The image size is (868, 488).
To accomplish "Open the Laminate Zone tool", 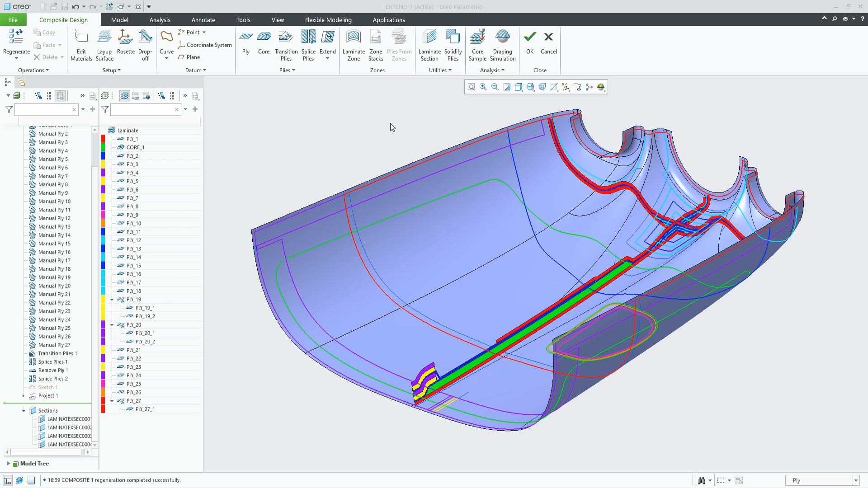I will [x=354, y=45].
